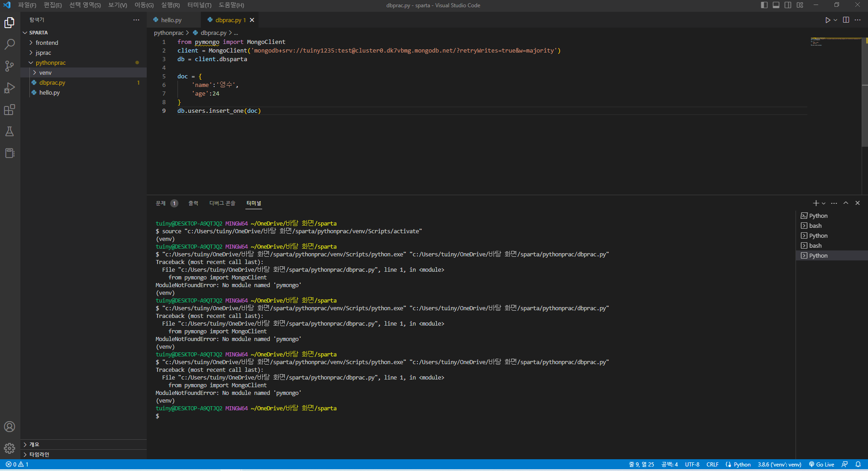Change line endings via CRLF
Viewport: 868px width, 471px height.
coord(712,464)
